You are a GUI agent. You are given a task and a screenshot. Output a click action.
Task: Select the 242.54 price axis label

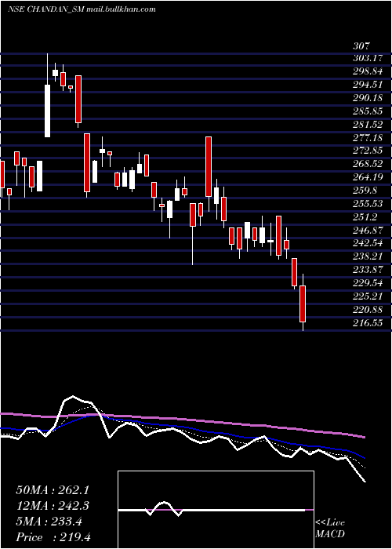point(368,243)
